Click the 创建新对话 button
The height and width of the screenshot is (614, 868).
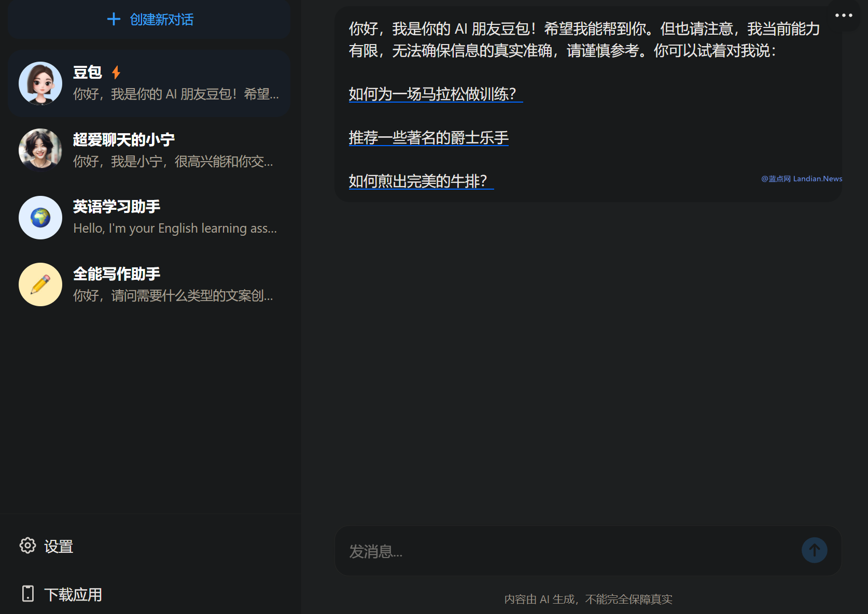pyautogui.click(x=150, y=19)
